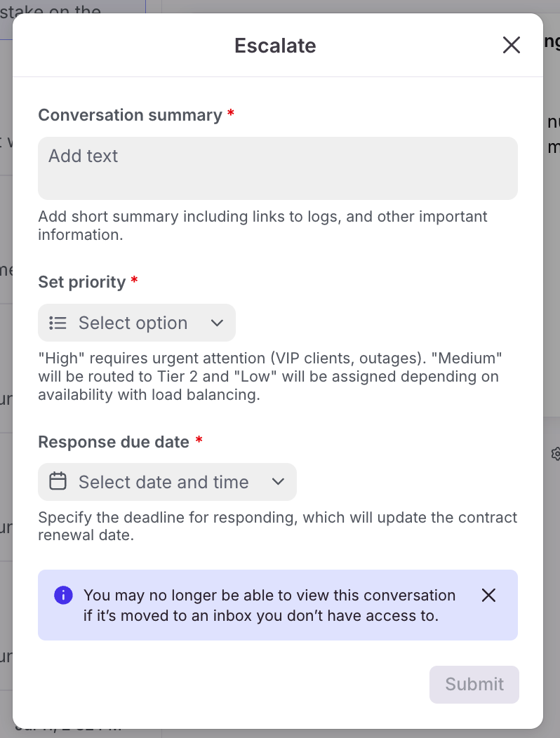Click the Escalate dialog title
The height and width of the screenshot is (738, 560).
275,46
